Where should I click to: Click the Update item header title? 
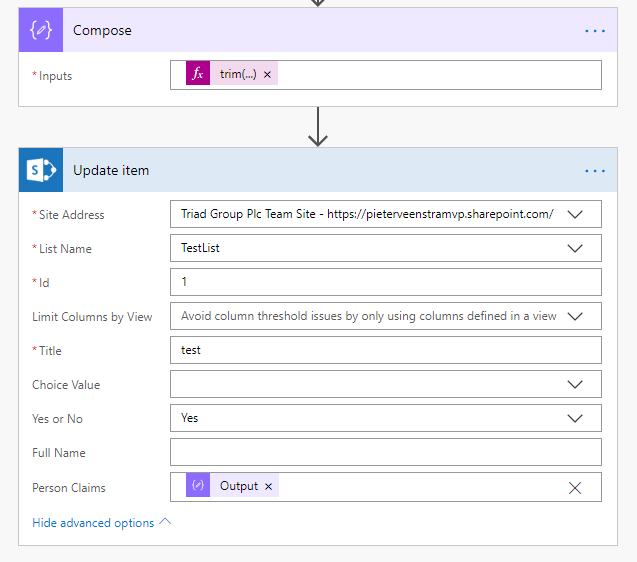click(x=111, y=170)
